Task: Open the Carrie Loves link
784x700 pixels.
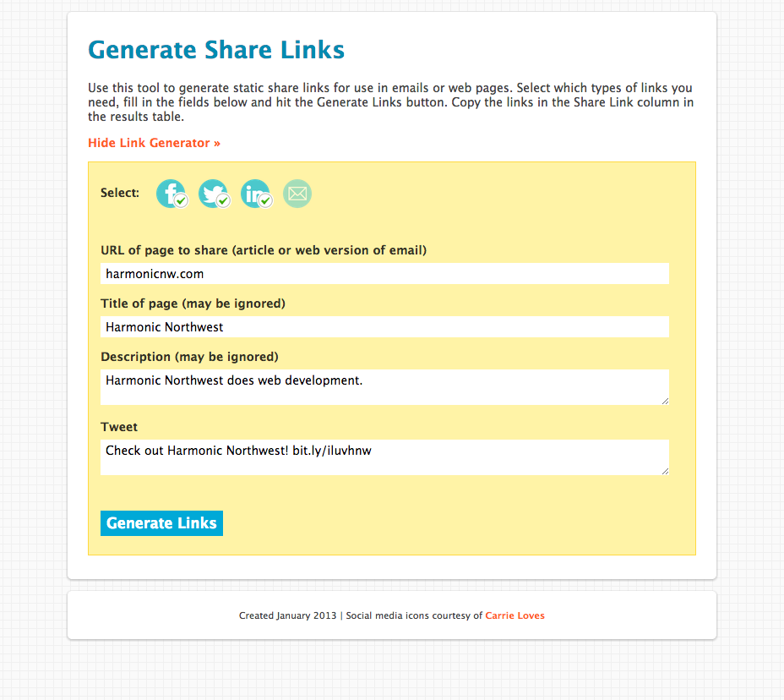Action: pos(514,615)
